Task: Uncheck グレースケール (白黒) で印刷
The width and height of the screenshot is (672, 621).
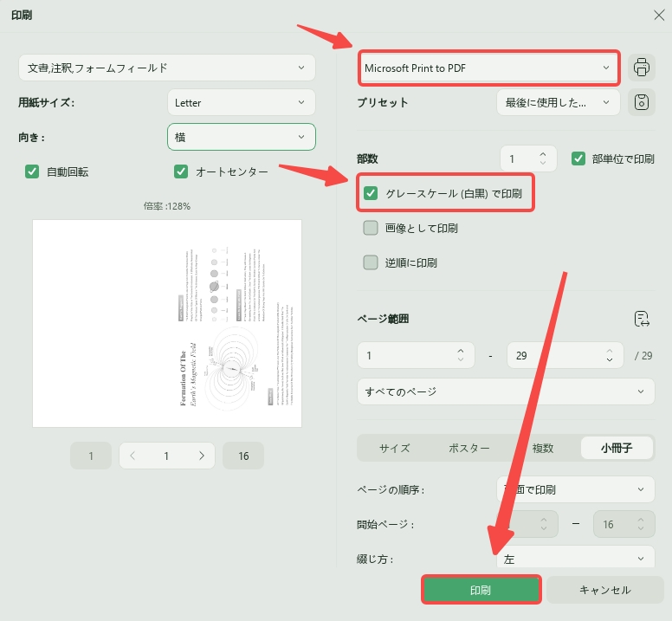Action: 371,193
